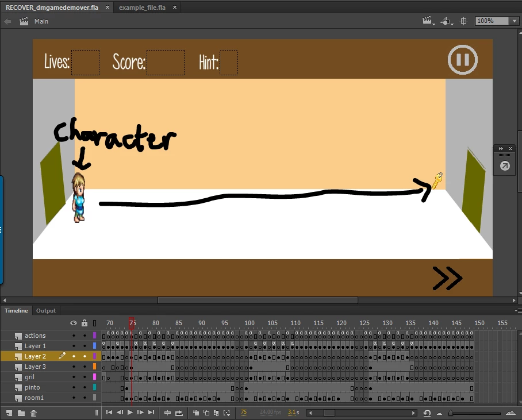Lock Layer 3
522x420 pixels.
tap(85, 367)
